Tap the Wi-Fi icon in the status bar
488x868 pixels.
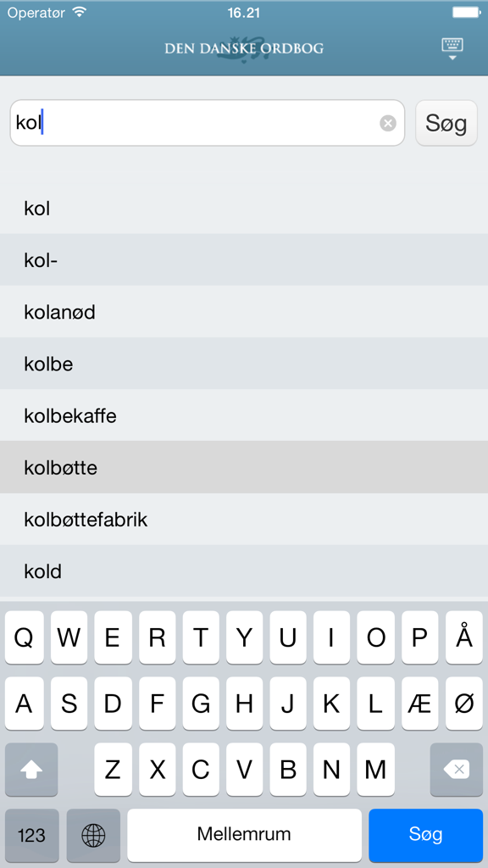click(x=79, y=12)
